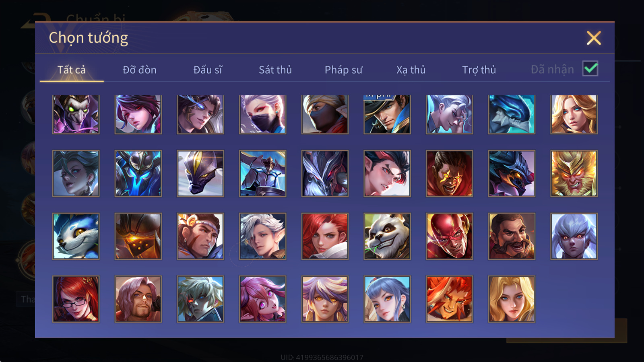Select the green-eyed hooded villain hero
Image resolution: width=644 pixels, height=362 pixels.
coord(76,114)
